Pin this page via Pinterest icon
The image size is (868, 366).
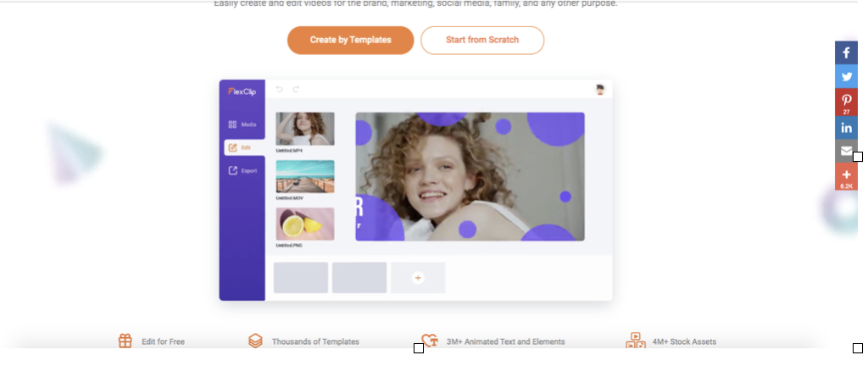click(x=846, y=103)
